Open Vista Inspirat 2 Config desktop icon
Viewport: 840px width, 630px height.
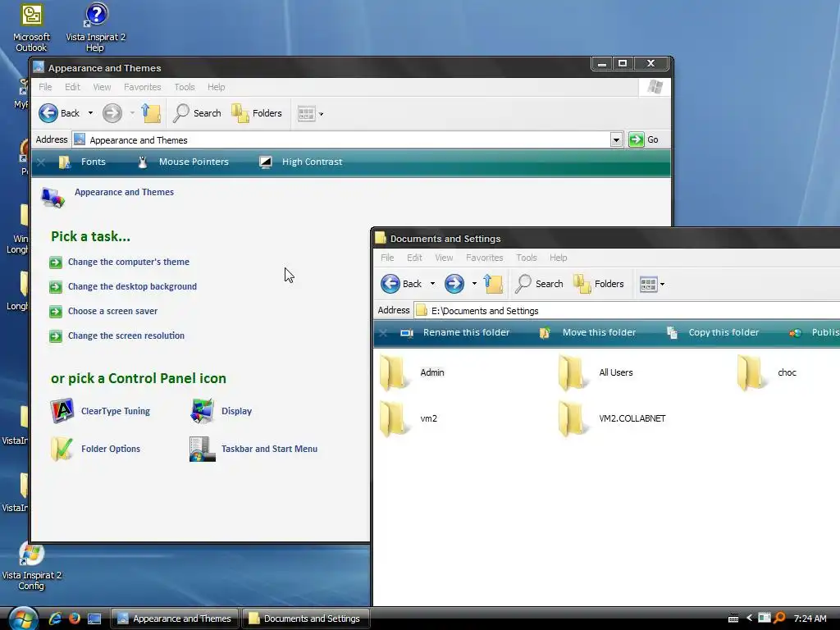31,566
